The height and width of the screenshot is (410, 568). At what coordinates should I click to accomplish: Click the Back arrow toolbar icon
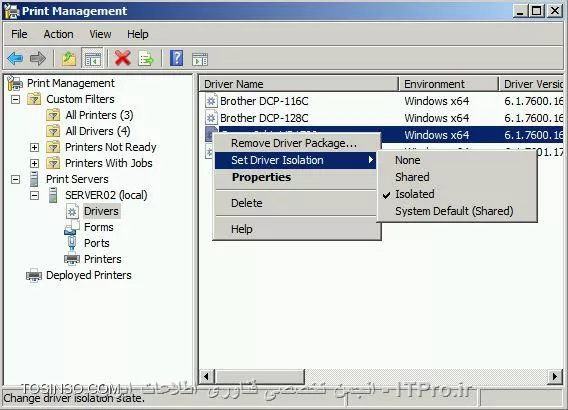(15, 58)
